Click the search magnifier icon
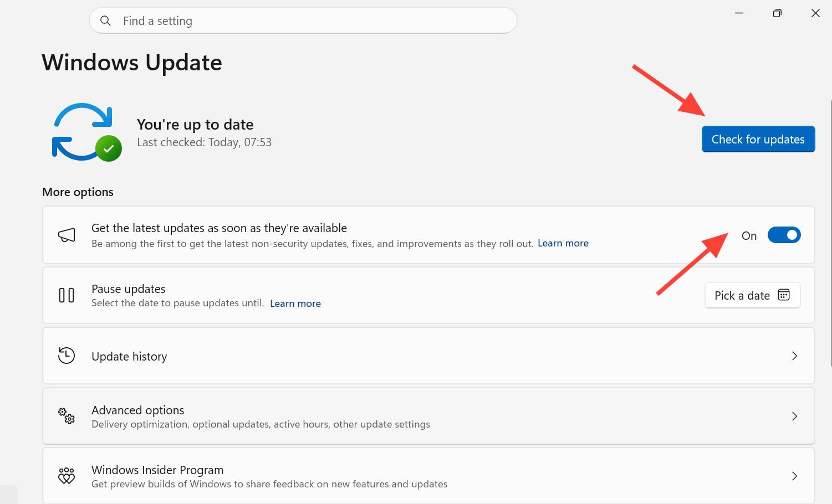Image resolution: width=832 pixels, height=504 pixels. pyautogui.click(x=105, y=21)
